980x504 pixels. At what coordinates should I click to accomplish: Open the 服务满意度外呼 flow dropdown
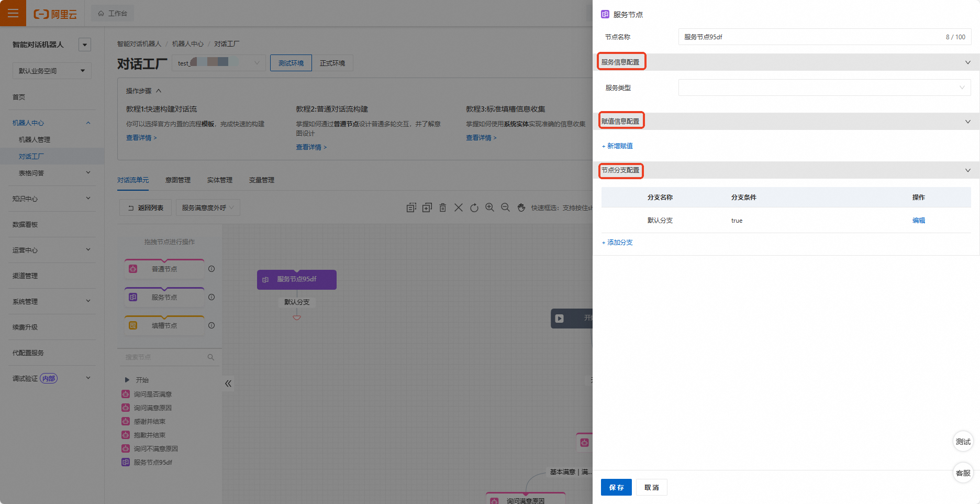[208, 208]
